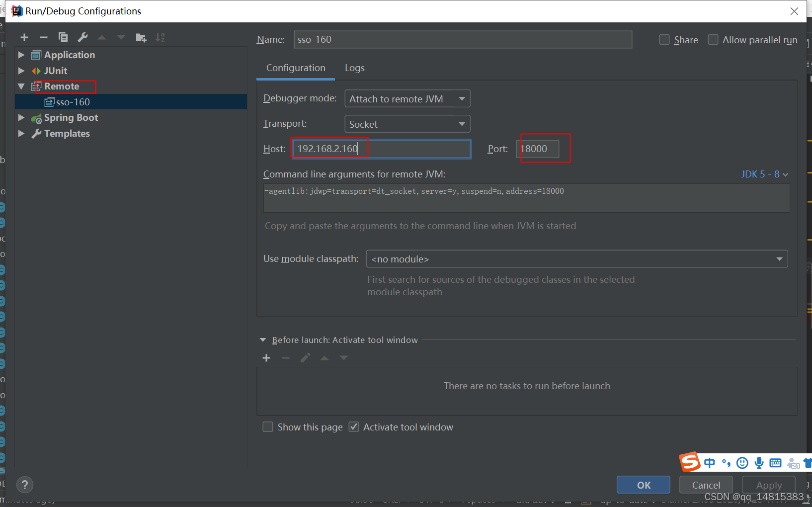Move configuration up in the list toolbar

(x=102, y=37)
